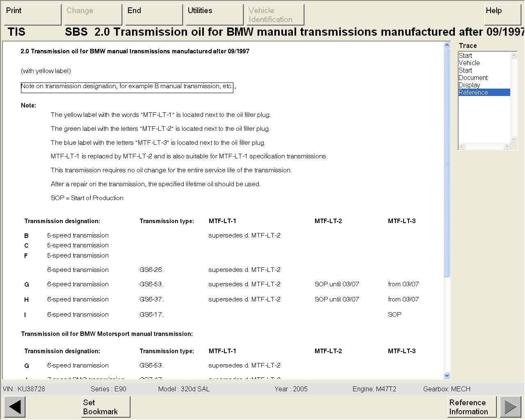Viewport: 525px width, 420px height.
Task: Follow the transmission designation note link
Action: click(x=127, y=87)
